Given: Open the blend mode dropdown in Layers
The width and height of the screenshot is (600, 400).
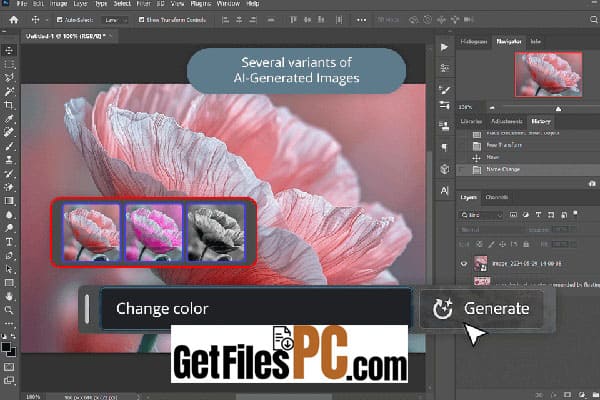Looking at the screenshot, I should pyautogui.click(x=491, y=230).
